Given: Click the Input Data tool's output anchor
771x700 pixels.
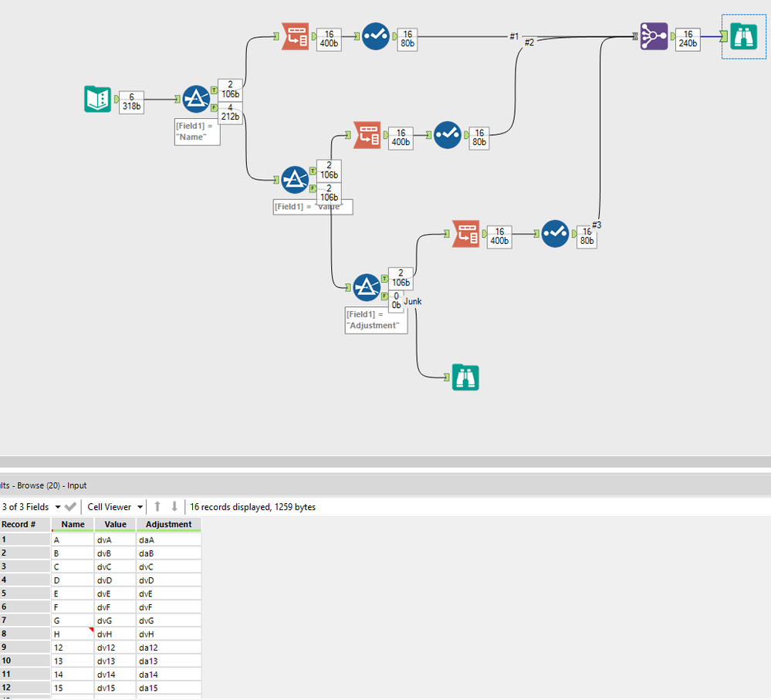Looking at the screenshot, I should click(x=116, y=99).
